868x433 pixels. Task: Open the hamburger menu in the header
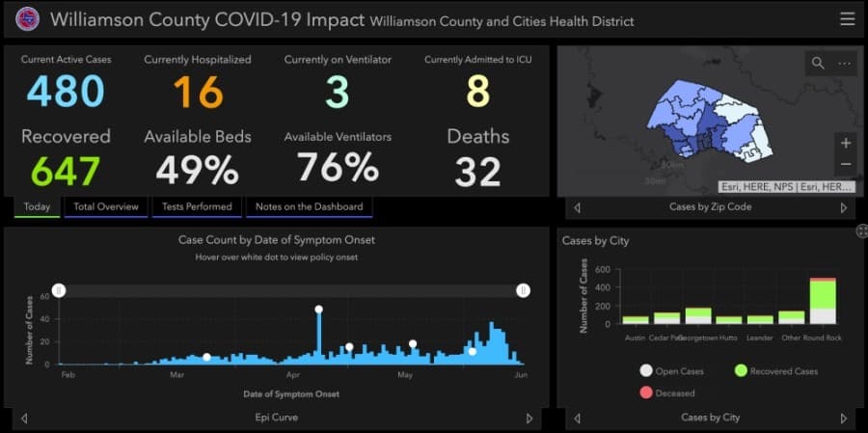847,19
